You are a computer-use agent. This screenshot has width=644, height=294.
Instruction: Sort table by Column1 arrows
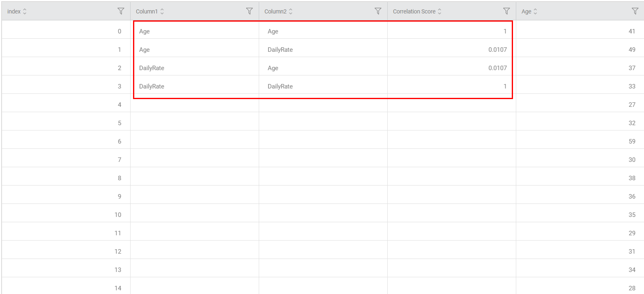(162, 11)
